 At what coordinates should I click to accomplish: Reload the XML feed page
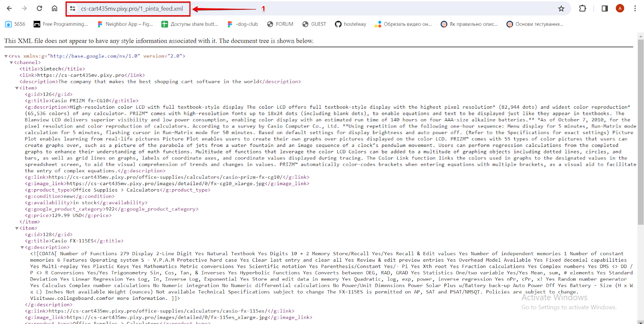coord(39,8)
